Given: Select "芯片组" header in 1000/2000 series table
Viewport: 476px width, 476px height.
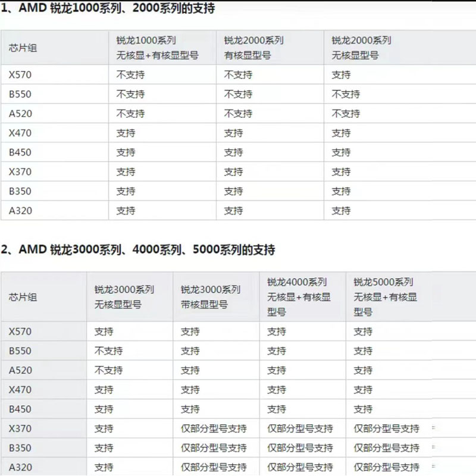Looking at the screenshot, I should [x=23, y=48].
